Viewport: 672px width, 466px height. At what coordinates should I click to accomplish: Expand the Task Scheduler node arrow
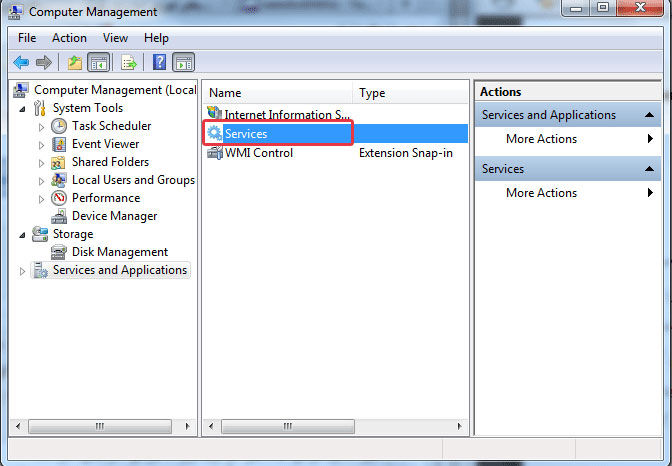[x=41, y=127]
